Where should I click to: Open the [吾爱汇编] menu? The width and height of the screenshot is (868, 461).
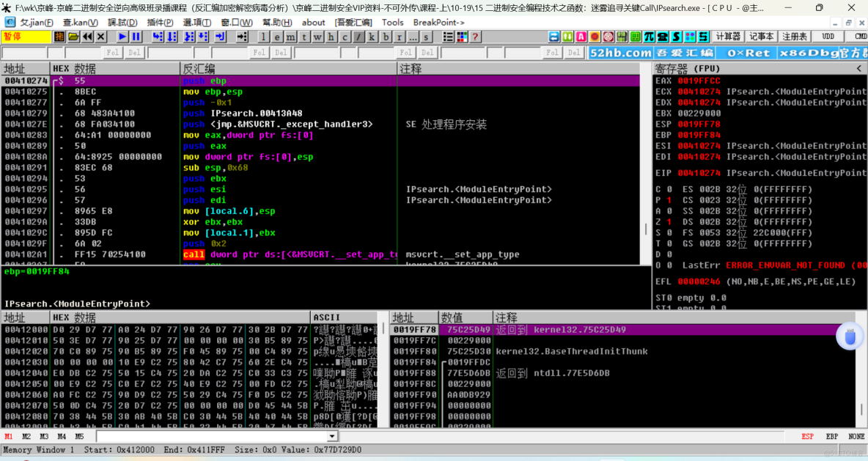[x=353, y=23]
